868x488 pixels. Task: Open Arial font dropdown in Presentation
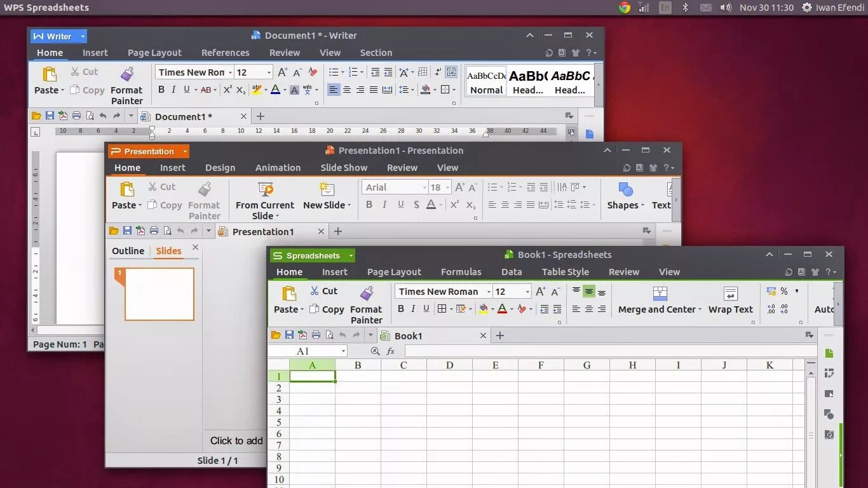click(x=424, y=187)
